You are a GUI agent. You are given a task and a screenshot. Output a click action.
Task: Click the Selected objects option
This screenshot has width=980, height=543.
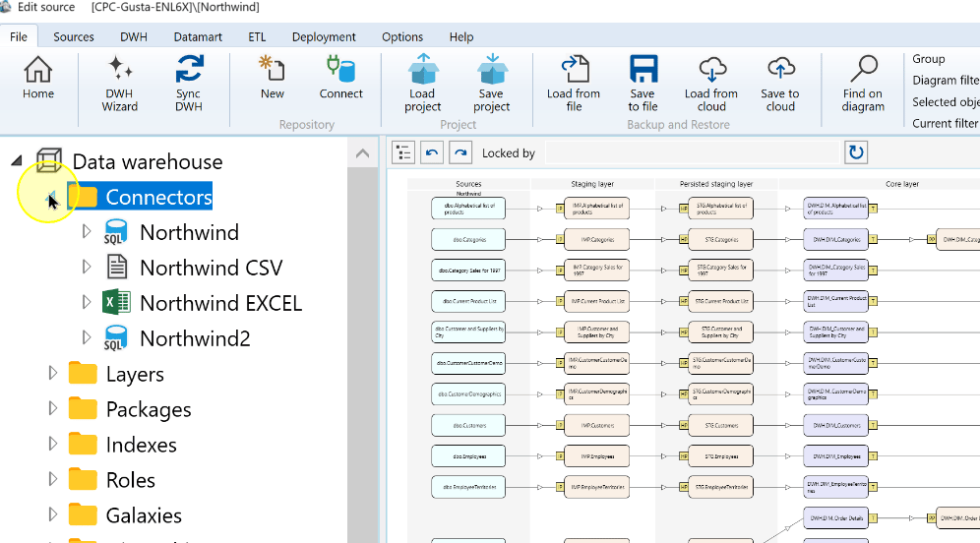coord(945,102)
